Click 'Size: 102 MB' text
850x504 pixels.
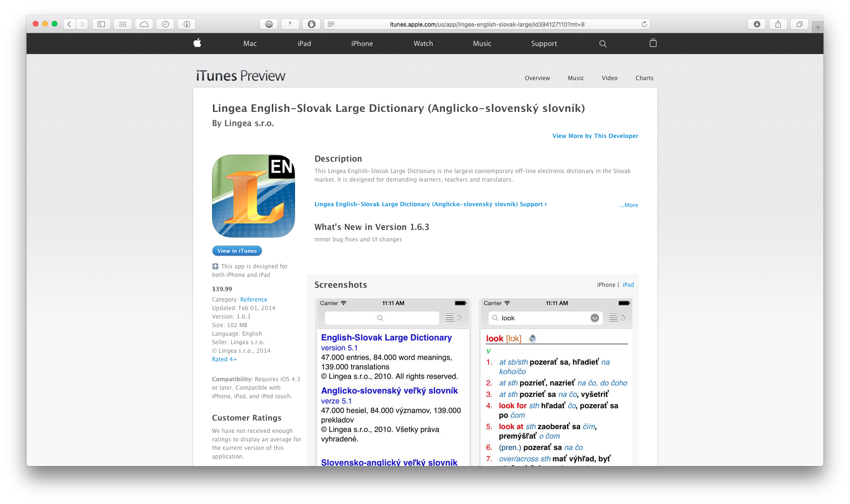pyautogui.click(x=230, y=325)
